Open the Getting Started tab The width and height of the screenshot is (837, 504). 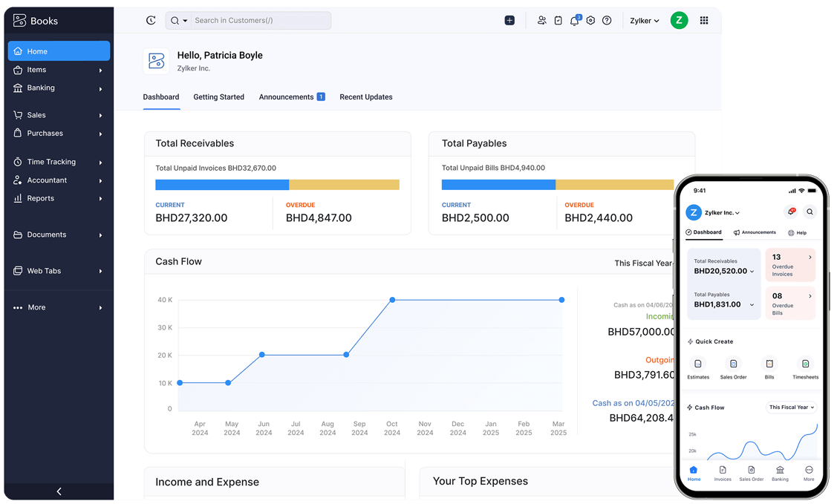pos(218,96)
